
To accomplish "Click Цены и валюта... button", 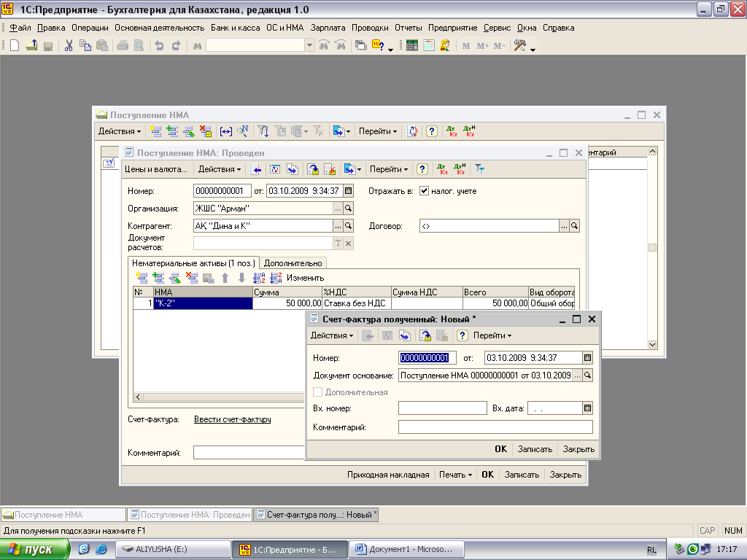I will click(156, 169).
